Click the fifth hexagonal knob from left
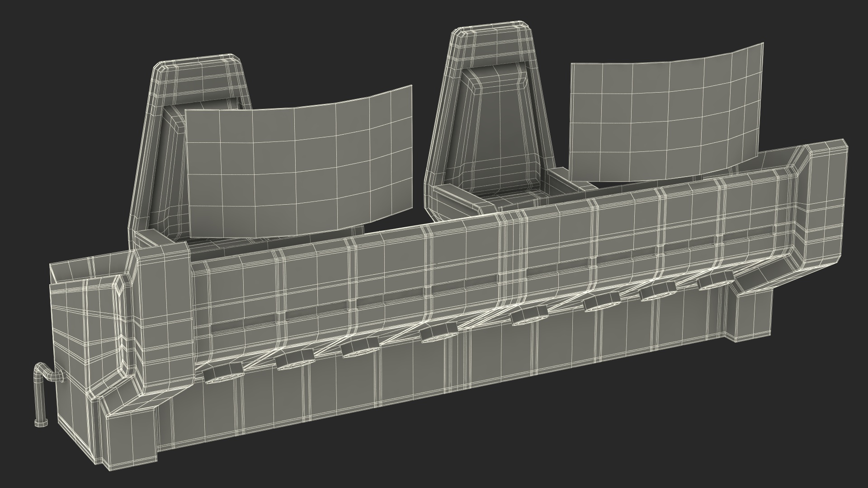Image resolution: width=868 pixels, height=488 pixels. (x=529, y=316)
